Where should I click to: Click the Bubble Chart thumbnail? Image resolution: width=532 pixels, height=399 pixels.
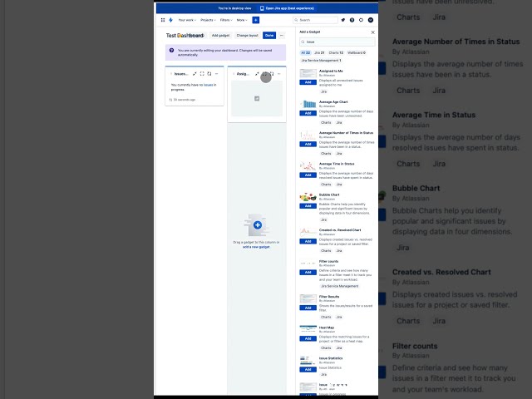(308, 197)
